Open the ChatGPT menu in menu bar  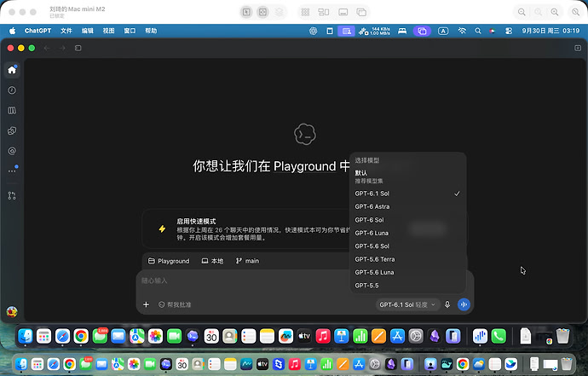[37, 31]
